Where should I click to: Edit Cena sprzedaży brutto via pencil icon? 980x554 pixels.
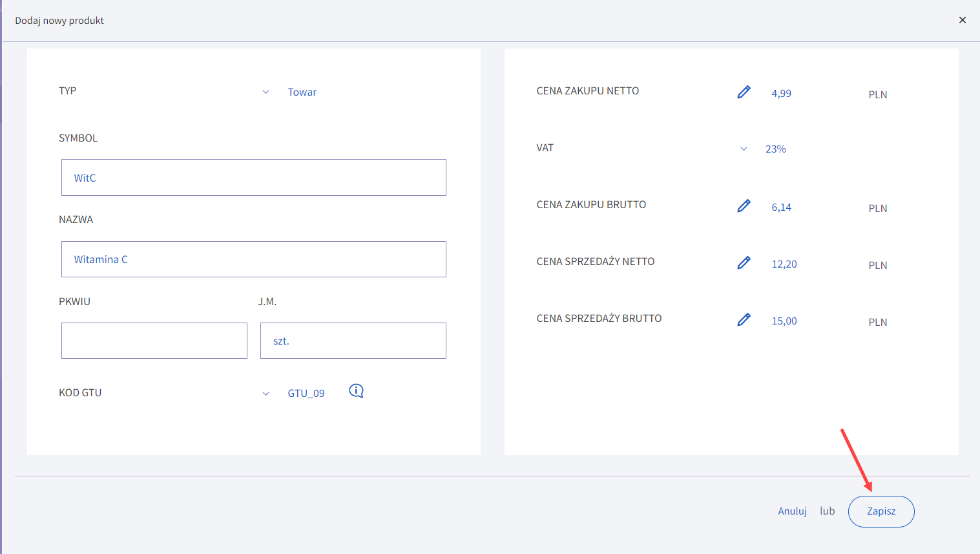click(744, 320)
